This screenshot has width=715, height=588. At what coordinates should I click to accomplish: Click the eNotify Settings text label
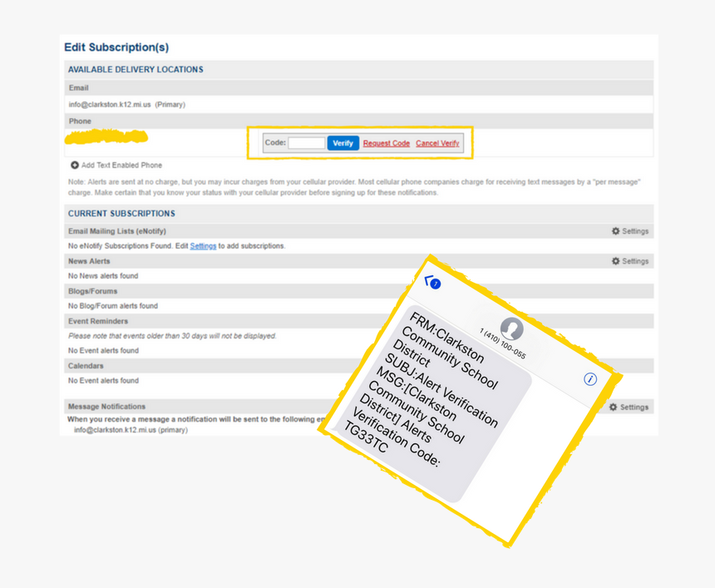coord(635,231)
